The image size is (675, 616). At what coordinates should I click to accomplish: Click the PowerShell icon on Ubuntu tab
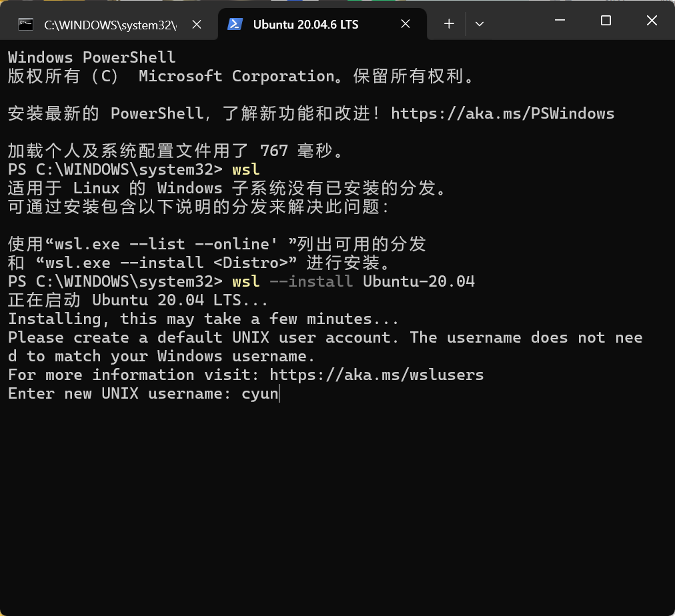coord(235,24)
